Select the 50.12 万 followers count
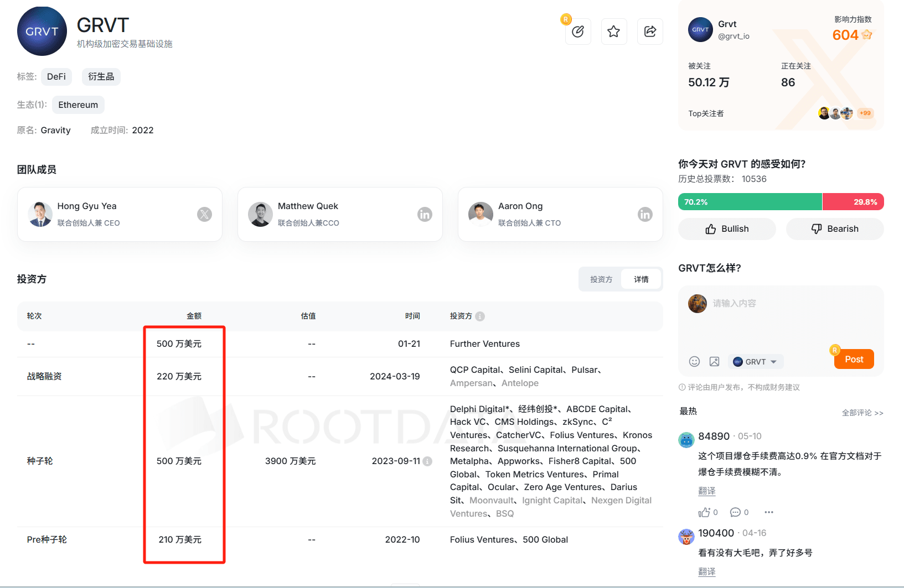 pos(709,82)
